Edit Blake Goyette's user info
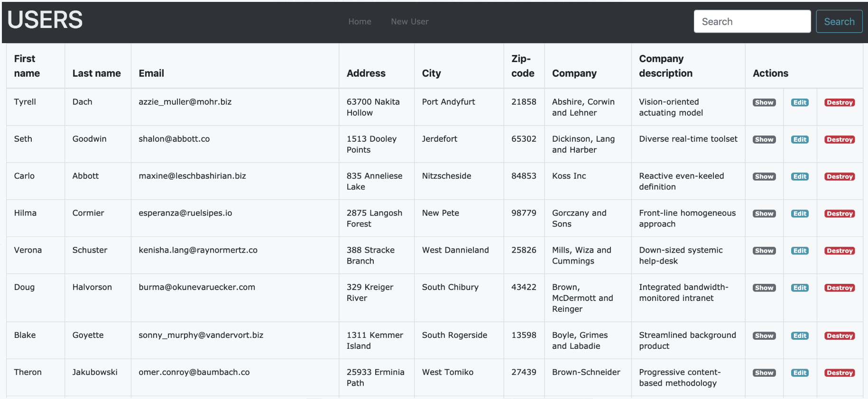This screenshot has height=399, width=868. 800,336
